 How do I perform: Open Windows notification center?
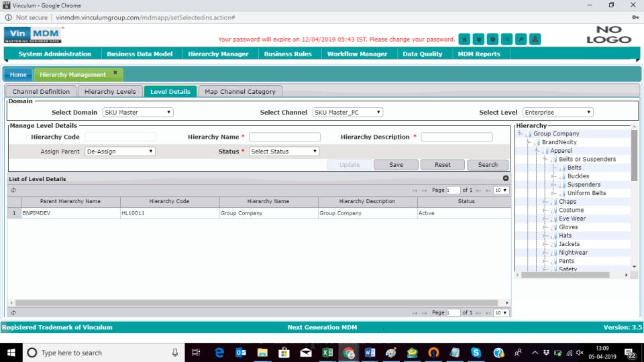click(x=630, y=353)
